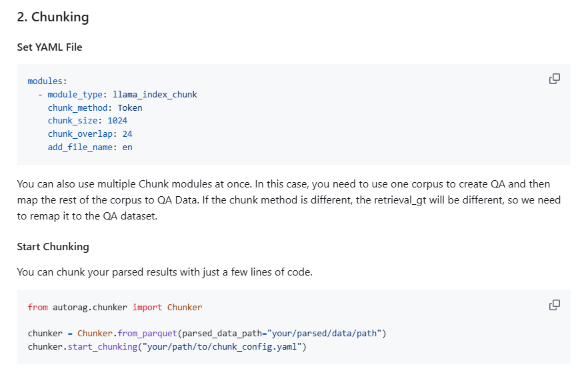
Task: Click the 'llama_index_chunk' value in YAML
Action: (x=155, y=94)
